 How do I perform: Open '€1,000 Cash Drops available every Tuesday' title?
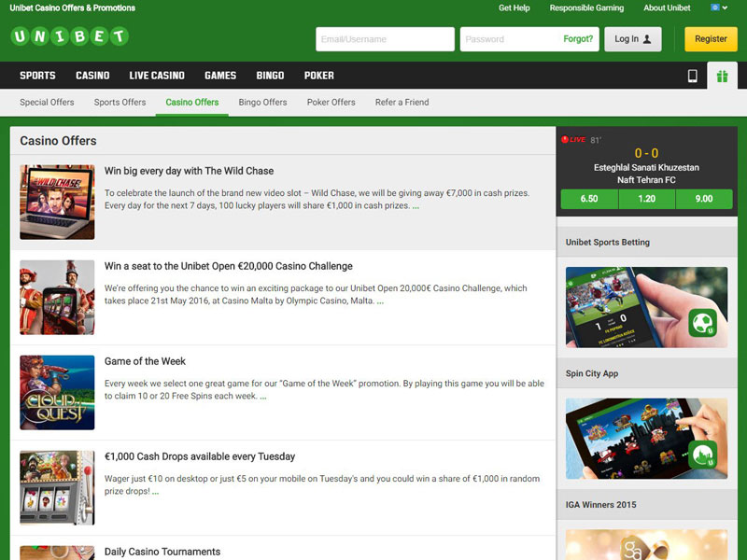(x=200, y=456)
